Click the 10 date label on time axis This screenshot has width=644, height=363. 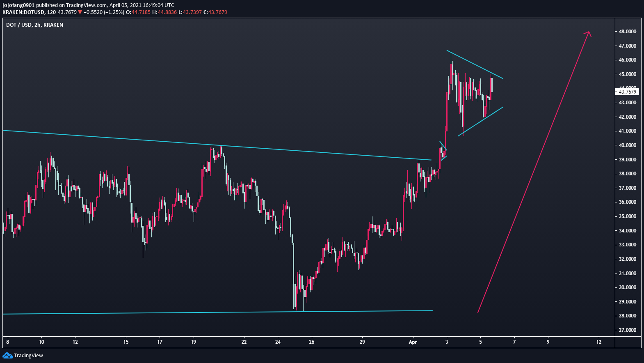(x=41, y=342)
